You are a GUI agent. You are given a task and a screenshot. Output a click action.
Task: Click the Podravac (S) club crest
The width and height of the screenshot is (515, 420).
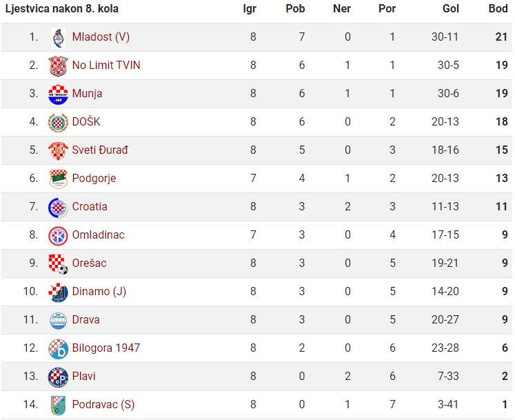[x=58, y=406]
